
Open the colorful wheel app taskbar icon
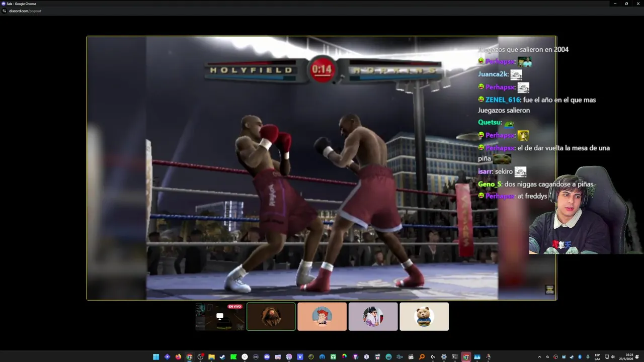[344, 357]
